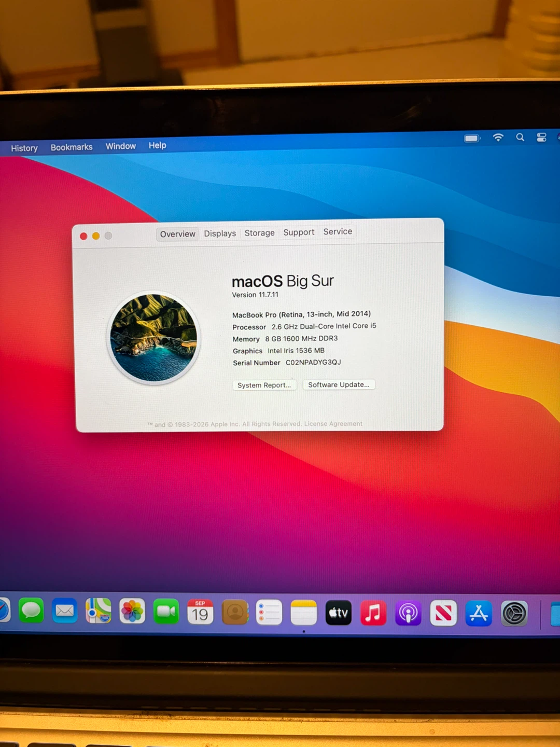Click the MacBook Pro model line
This screenshot has width=560, height=747.
click(302, 314)
